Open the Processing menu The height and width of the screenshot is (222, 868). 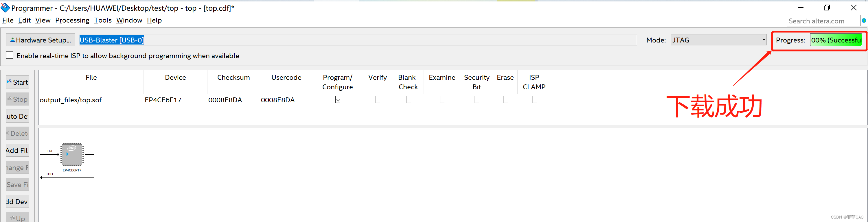(72, 20)
